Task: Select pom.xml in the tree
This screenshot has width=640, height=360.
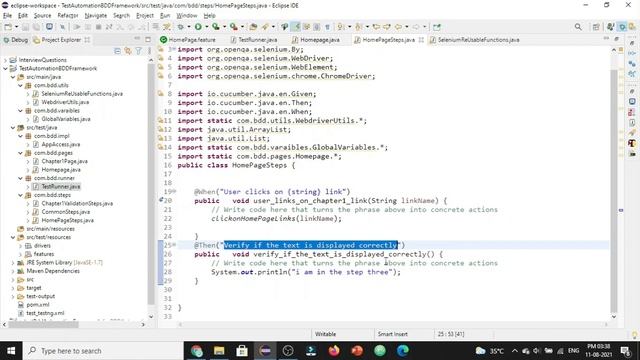Action: click(x=34, y=305)
